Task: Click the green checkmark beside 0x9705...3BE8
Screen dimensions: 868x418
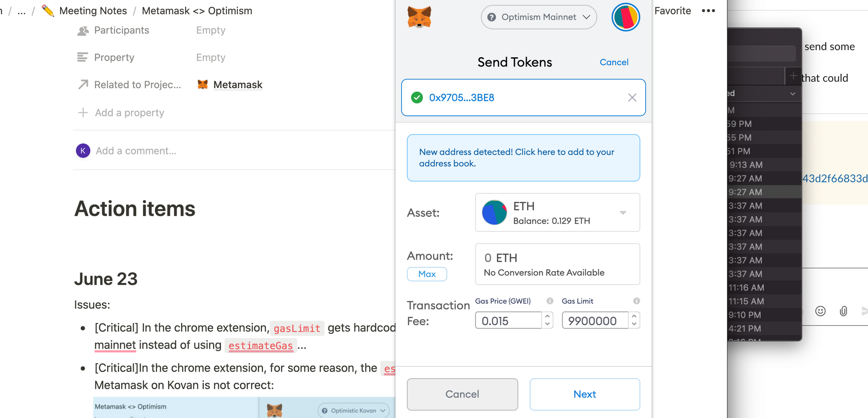Action: point(417,98)
